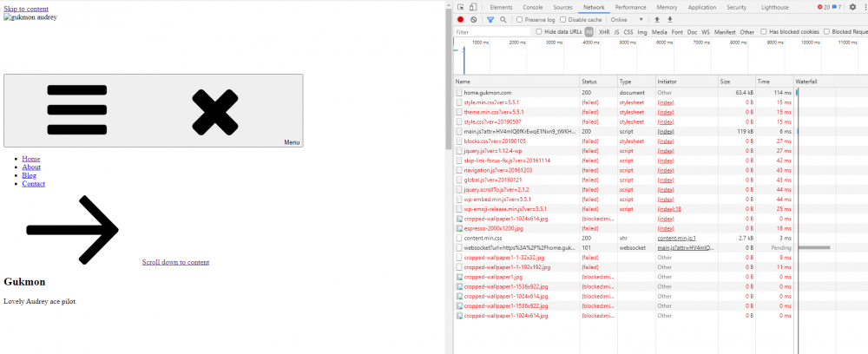The image size is (868, 354).
Task: Check the Blocked Requests option
Action: pos(826,31)
